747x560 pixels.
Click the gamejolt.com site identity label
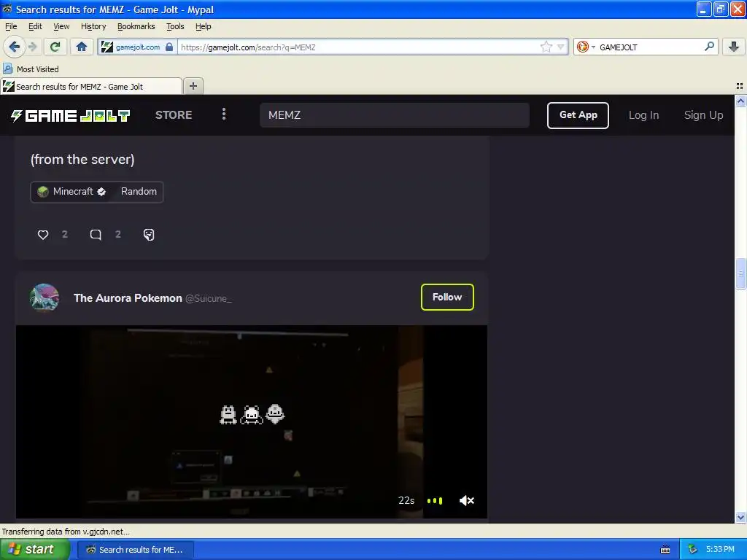pyautogui.click(x=138, y=47)
